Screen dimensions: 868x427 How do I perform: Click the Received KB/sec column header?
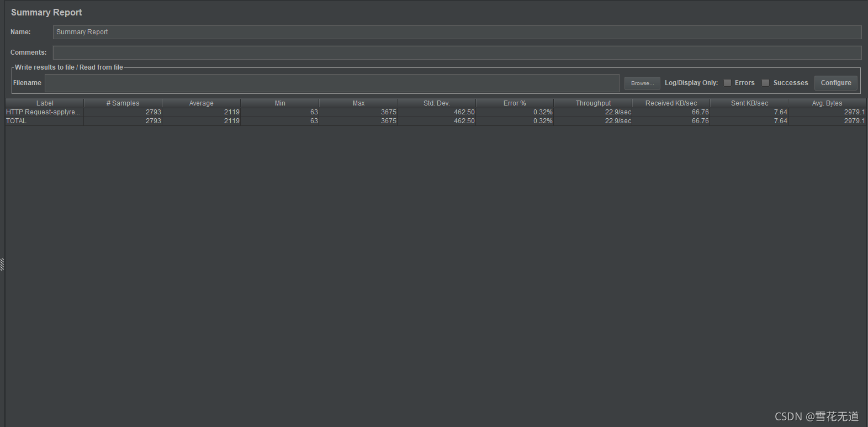(671, 103)
